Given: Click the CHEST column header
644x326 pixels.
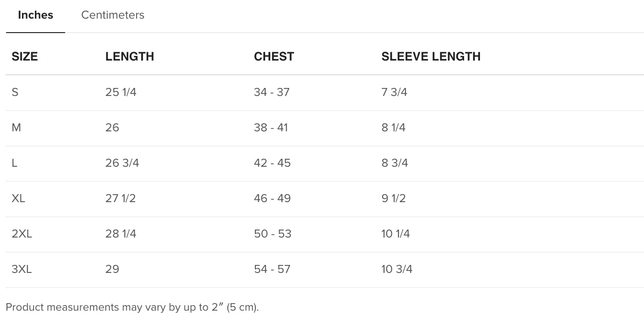Looking at the screenshot, I should [x=274, y=56].
